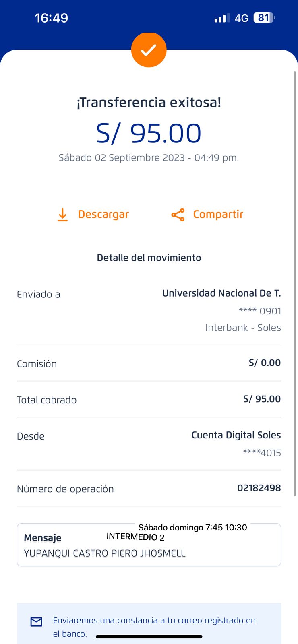Screen dimensions: 298x644
Task: Tap the orange success checkmark icon
Action: pos(149,50)
